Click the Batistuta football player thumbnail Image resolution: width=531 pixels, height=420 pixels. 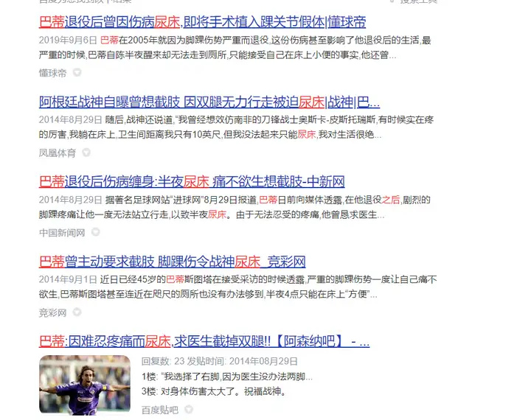pos(85,385)
